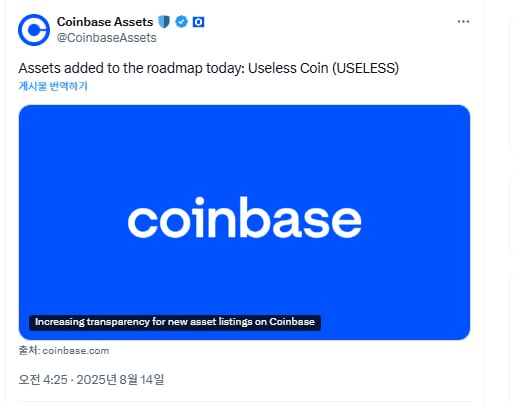
Task: Click the shield badge beside Coinbase Assets
Action: click(164, 22)
